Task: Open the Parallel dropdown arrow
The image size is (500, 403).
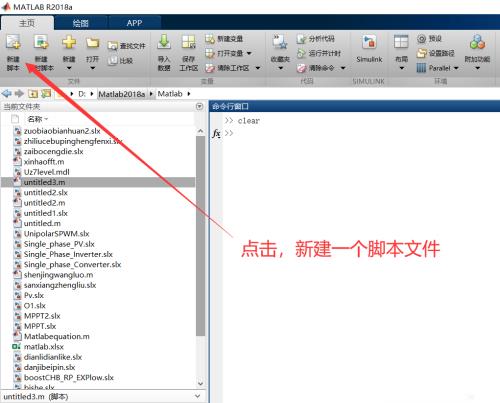Action: (456, 68)
